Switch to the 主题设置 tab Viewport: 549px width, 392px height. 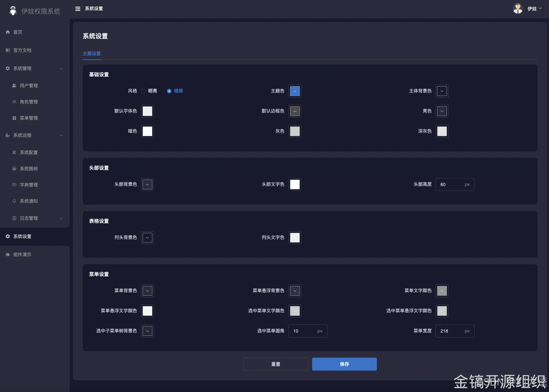point(92,53)
